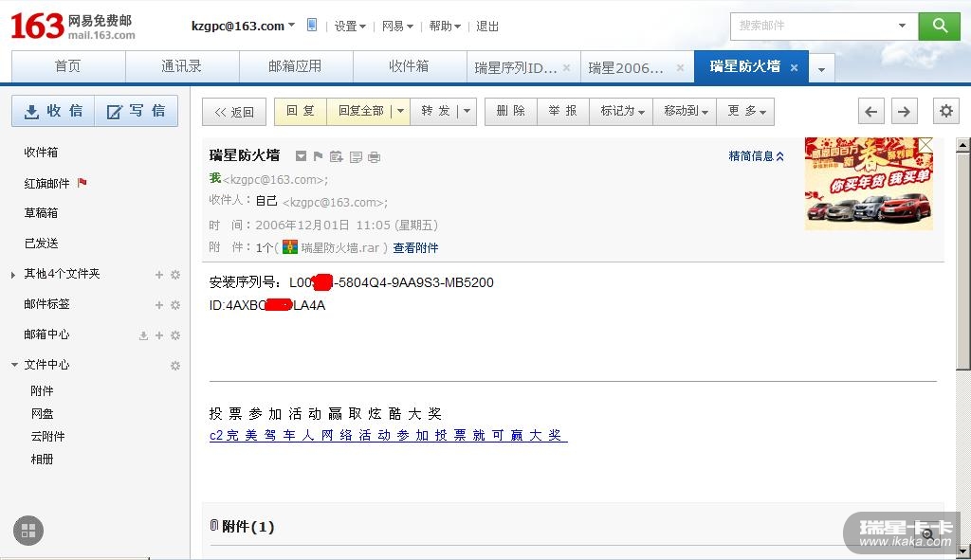The image size is (971, 560).
Task: Switch to the 首页 tab
Action: pos(68,67)
